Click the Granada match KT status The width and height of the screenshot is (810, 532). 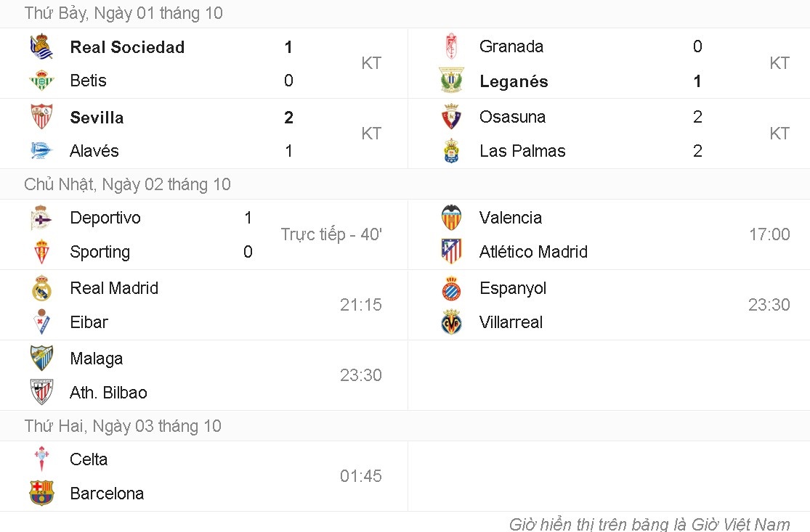click(779, 63)
